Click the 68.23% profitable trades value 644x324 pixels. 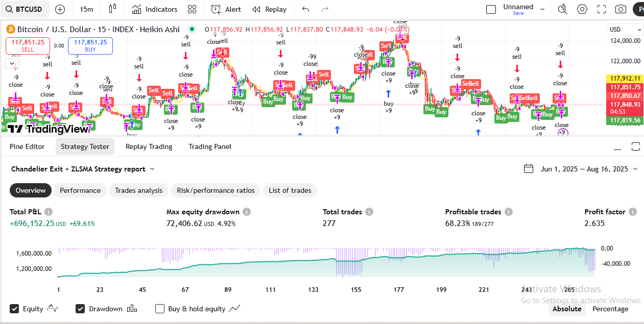[x=457, y=223]
